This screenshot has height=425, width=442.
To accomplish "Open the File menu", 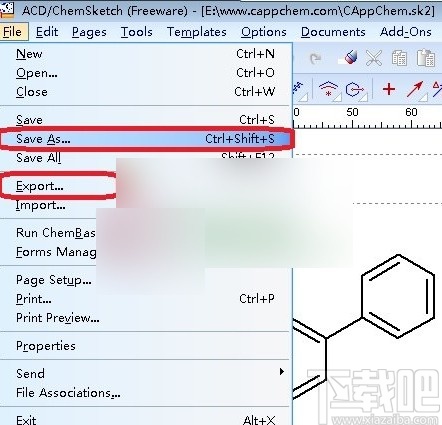I will 13,32.
